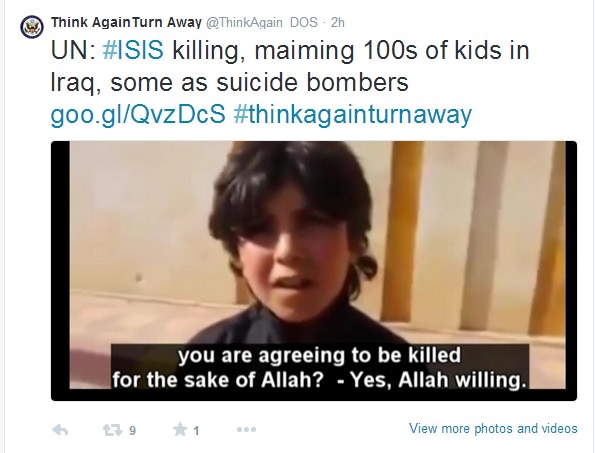The image size is (595, 453).
Task: Open the 2h timestamp permalink
Action: coord(337,22)
